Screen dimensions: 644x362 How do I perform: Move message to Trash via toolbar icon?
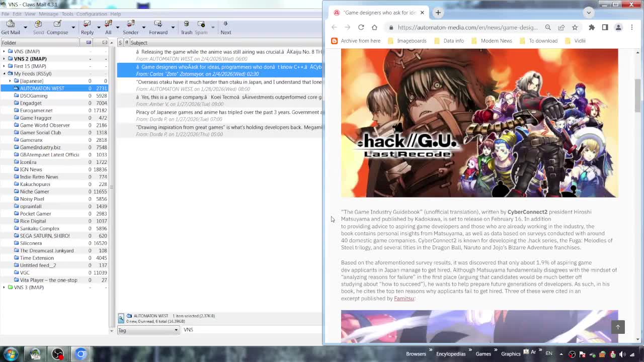(x=186, y=27)
